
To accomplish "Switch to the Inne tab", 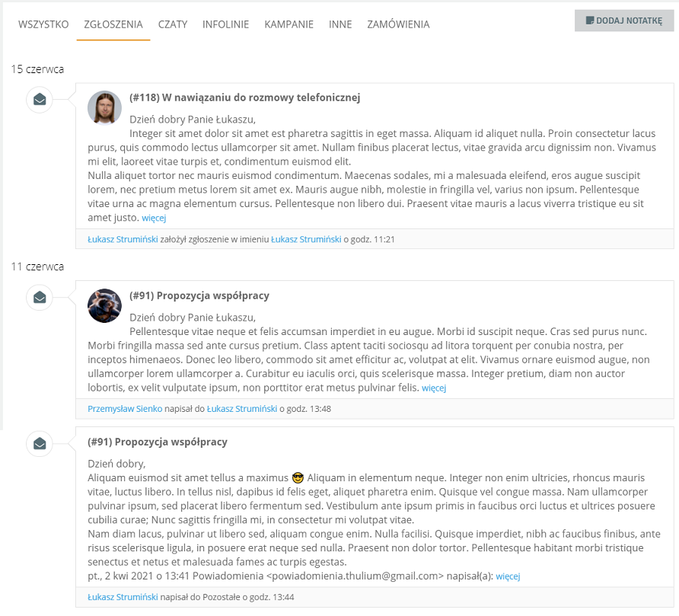I will coord(340,24).
